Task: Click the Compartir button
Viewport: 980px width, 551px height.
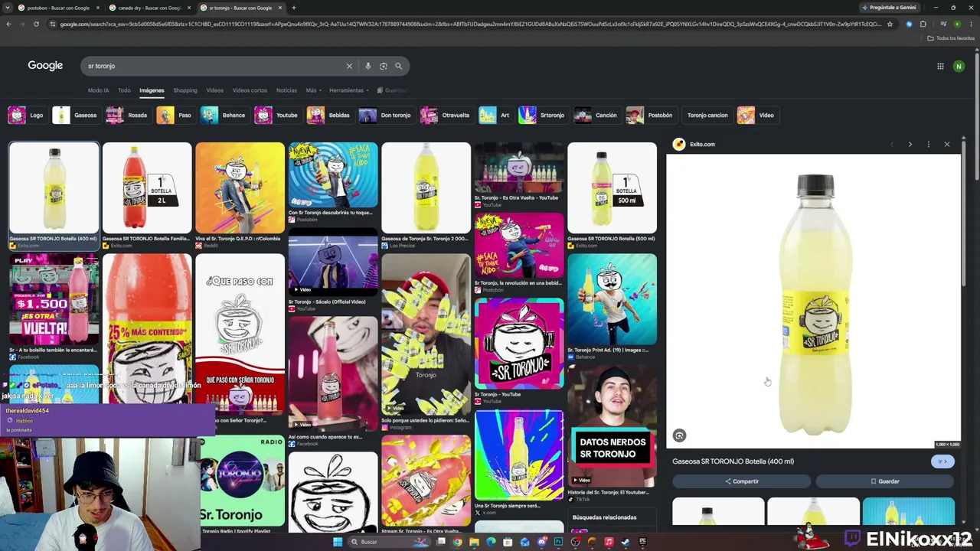Action: coord(741,481)
